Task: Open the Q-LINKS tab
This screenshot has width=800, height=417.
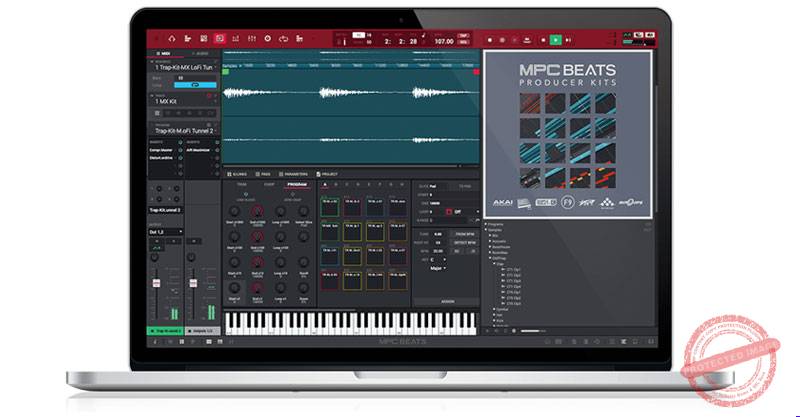Action: [x=238, y=174]
